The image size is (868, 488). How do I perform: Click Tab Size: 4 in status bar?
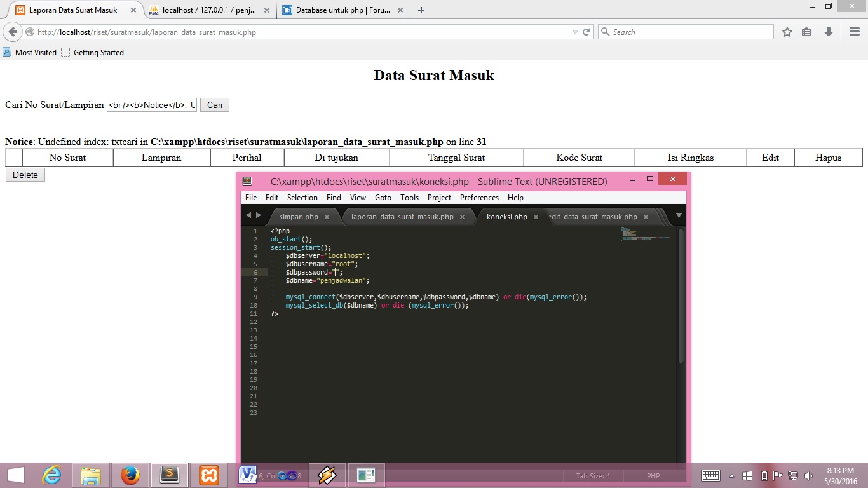(x=593, y=476)
